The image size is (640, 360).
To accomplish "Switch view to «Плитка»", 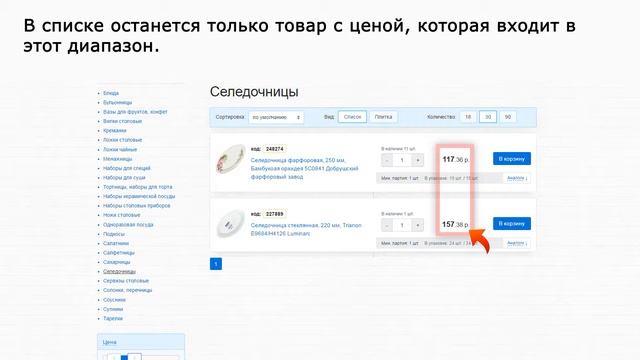I will [x=383, y=117].
